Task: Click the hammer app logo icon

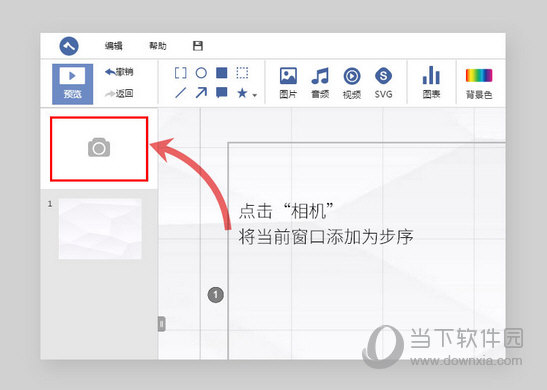Action: (69, 46)
